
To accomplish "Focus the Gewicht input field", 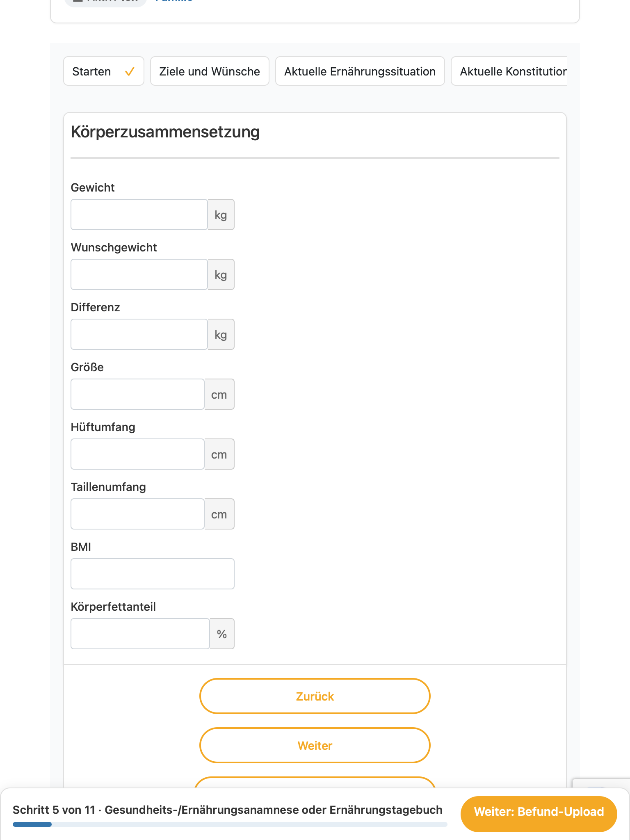I will (139, 215).
